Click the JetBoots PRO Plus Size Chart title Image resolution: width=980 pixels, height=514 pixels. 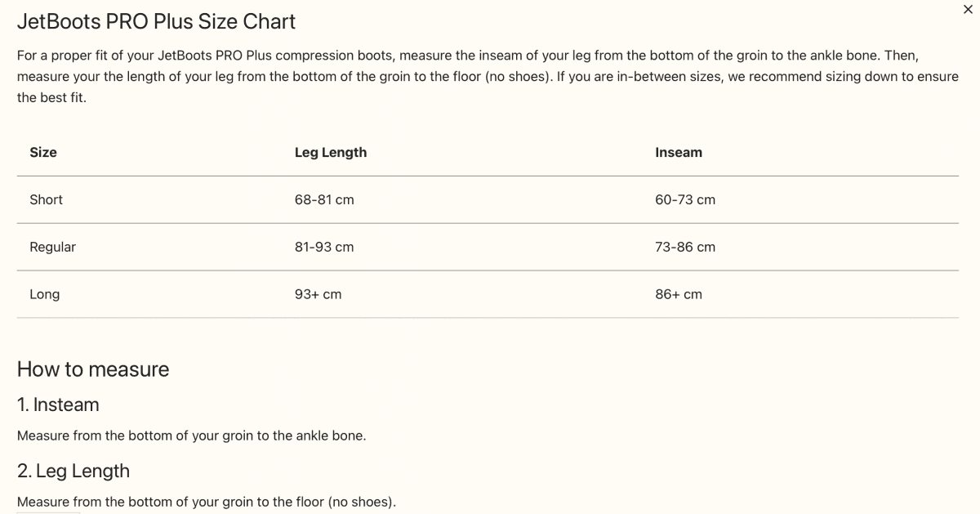pos(156,21)
